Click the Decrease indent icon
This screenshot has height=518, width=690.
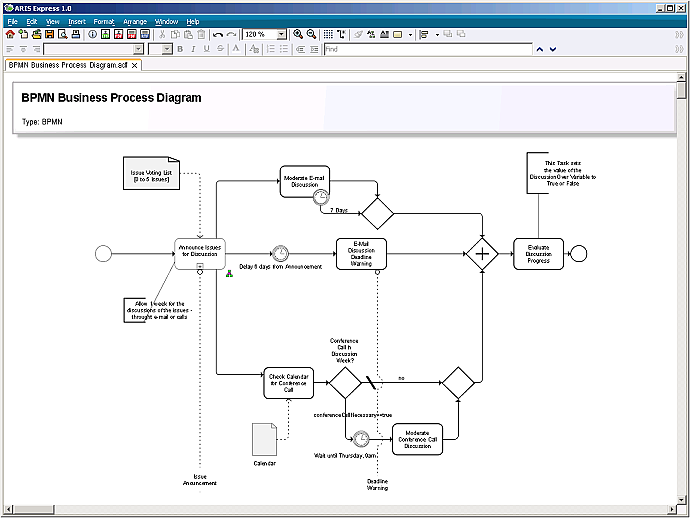click(x=301, y=49)
